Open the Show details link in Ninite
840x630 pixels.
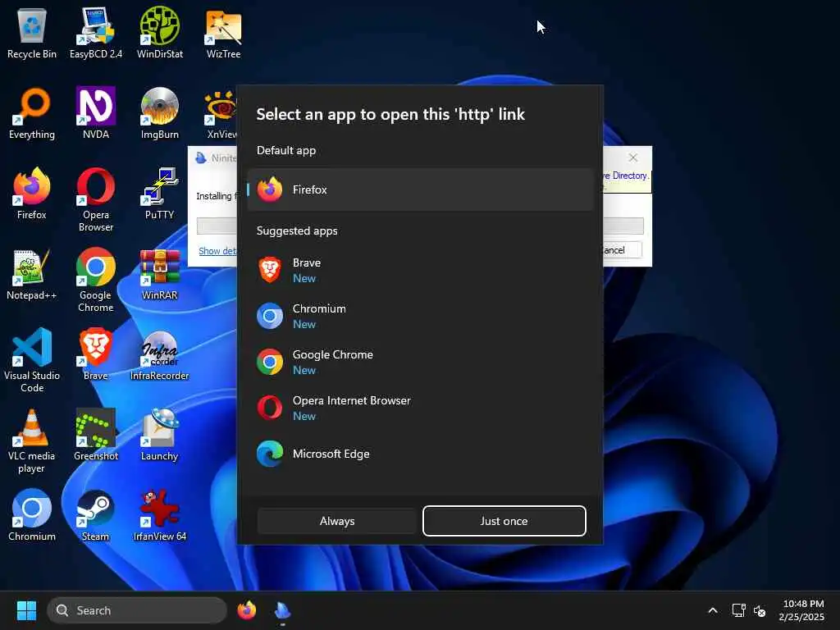click(x=217, y=251)
